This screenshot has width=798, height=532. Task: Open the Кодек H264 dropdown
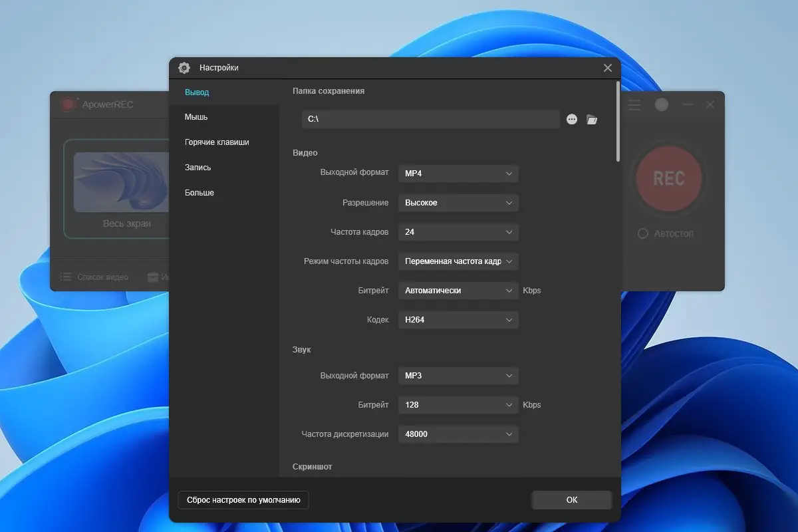point(458,320)
